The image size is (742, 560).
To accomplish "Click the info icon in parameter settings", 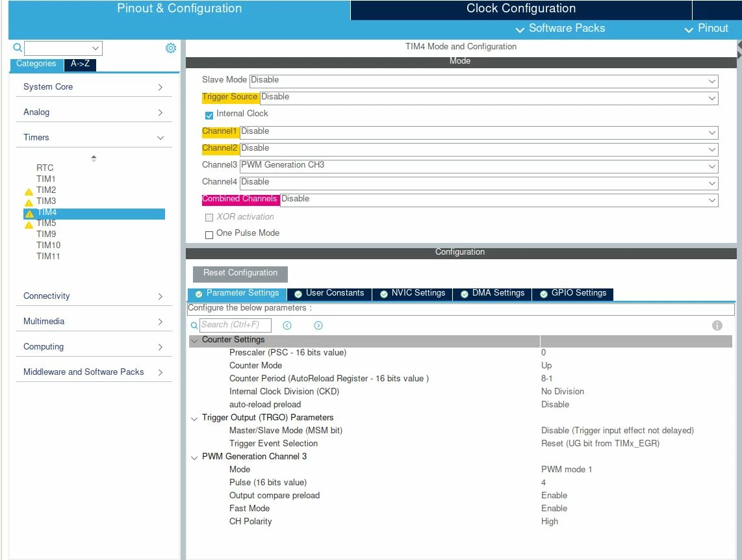I will coord(717,325).
